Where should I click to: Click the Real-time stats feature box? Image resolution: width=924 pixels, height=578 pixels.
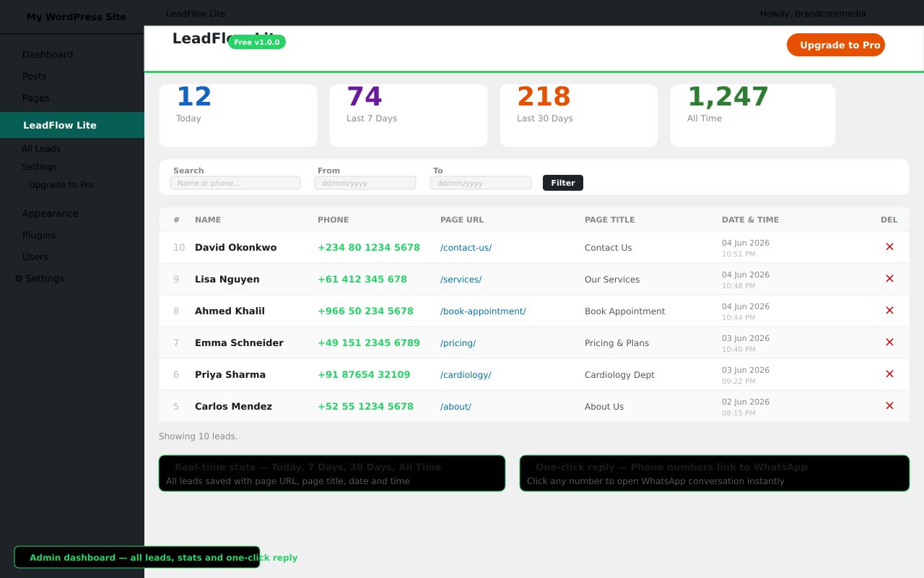[x=332, y=473]
